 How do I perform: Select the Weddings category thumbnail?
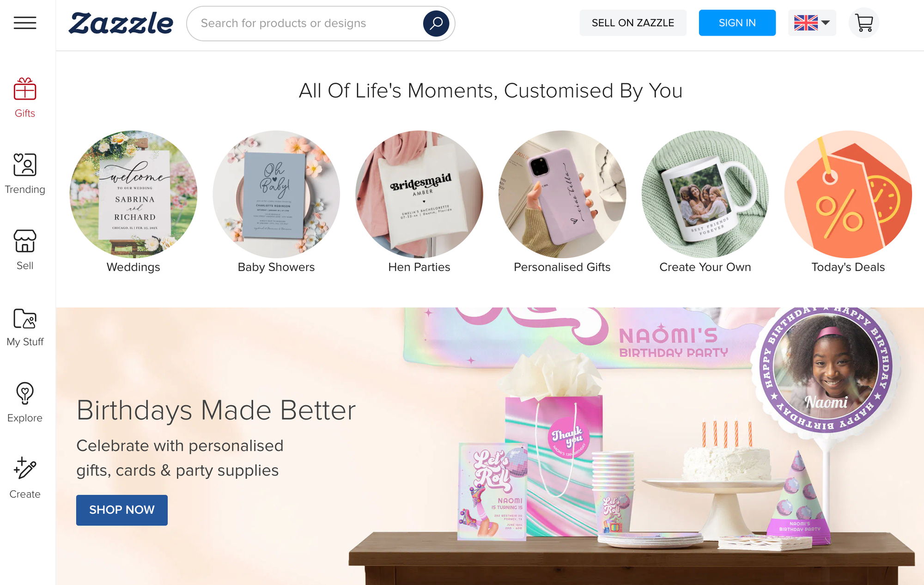pyautogui.click(x=133, y=194)
